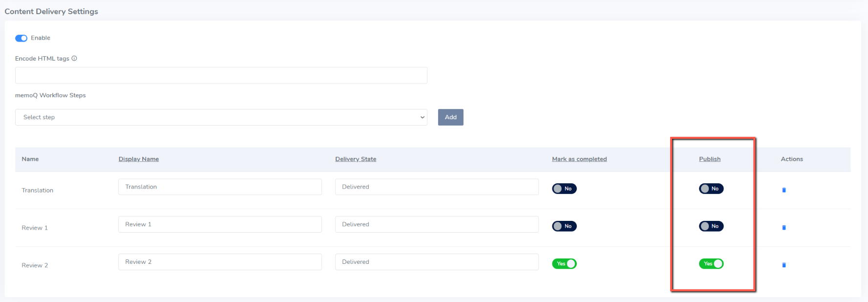Image resolution: width=868 pixels, height=302 pixels.
Task: Delete the Review 2 workflow step
Action: point(784,265)
